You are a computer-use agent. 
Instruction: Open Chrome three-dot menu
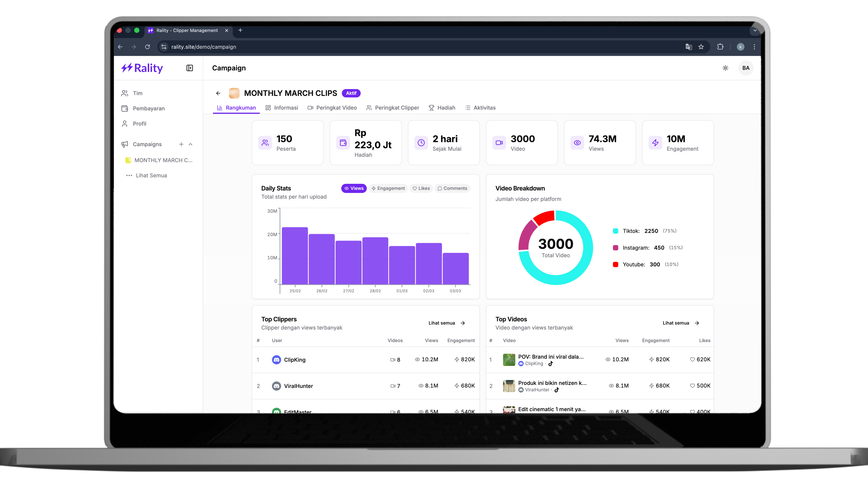[754, 47]
